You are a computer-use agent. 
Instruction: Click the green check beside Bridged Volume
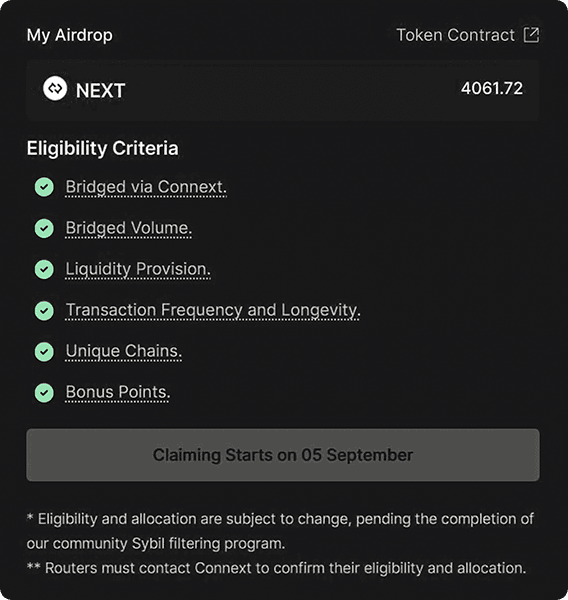pos(44,228)
